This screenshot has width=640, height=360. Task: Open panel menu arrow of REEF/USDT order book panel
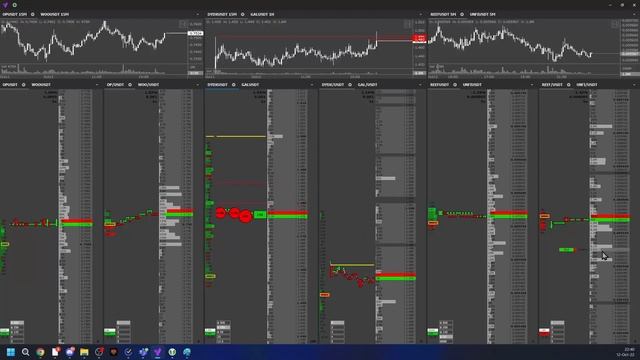[634, 85]
